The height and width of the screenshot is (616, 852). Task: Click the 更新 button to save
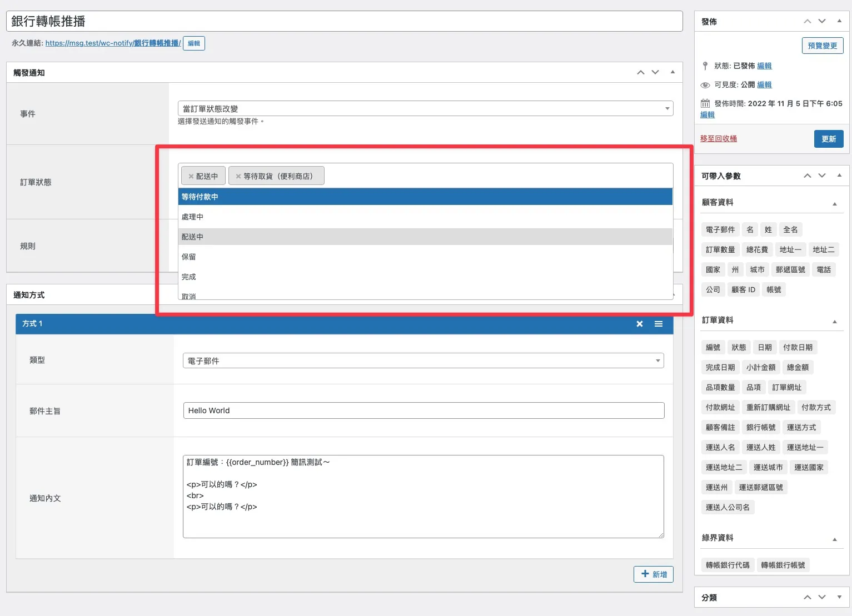pos(829,139)
